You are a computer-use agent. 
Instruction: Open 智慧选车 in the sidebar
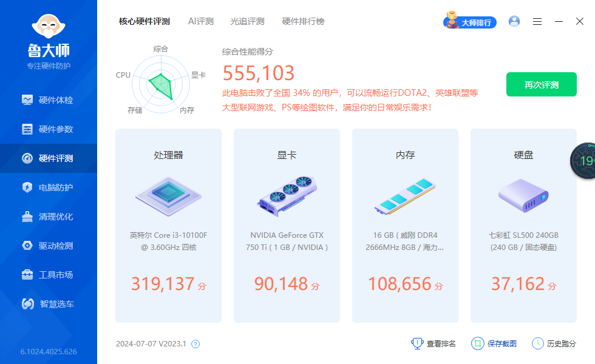coord(48,304)
